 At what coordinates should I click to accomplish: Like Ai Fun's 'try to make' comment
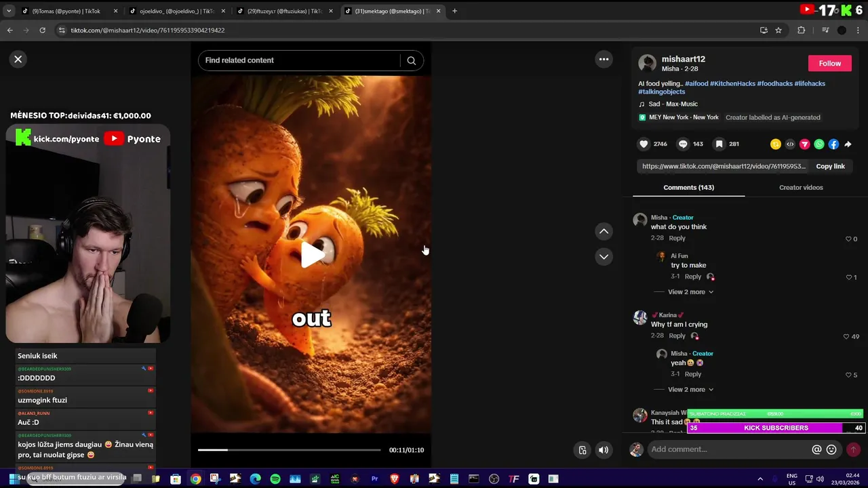[848, 277]
